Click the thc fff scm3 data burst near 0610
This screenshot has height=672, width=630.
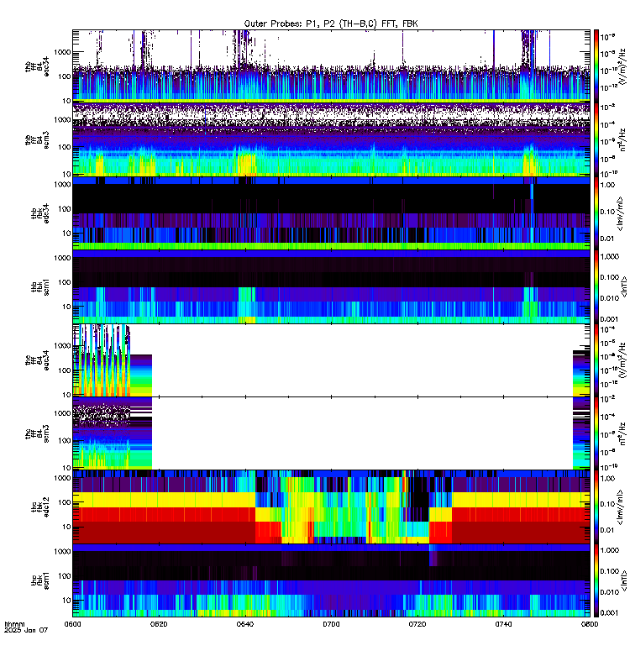point(102,433)
